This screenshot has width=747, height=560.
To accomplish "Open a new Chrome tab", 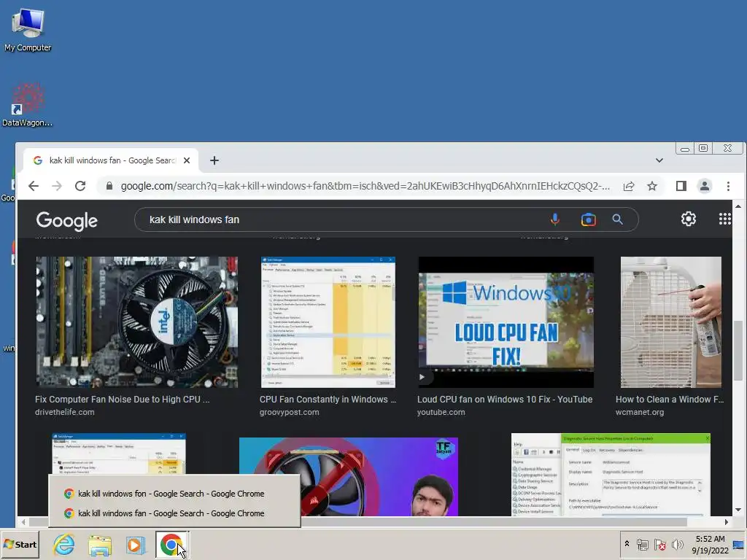I will (x=214, y=160).
